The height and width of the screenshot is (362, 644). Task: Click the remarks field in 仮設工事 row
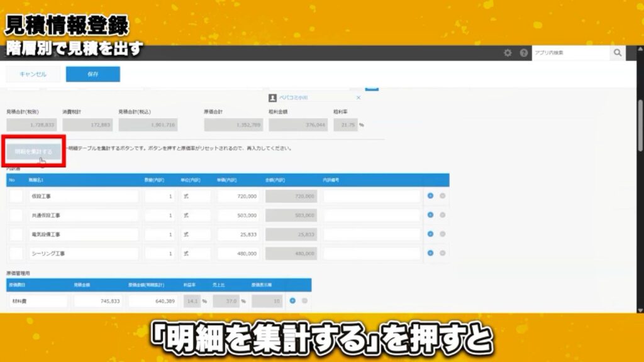point(372,196)
